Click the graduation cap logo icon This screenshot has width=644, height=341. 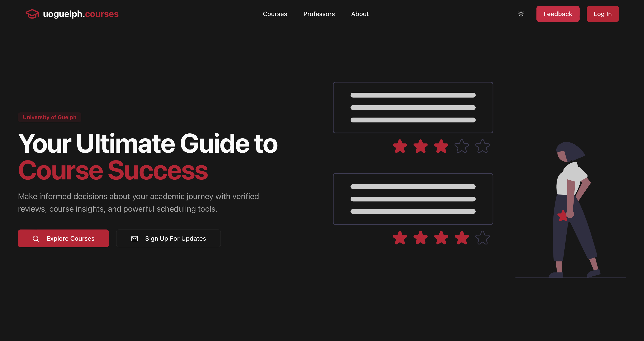pos(32,14)
